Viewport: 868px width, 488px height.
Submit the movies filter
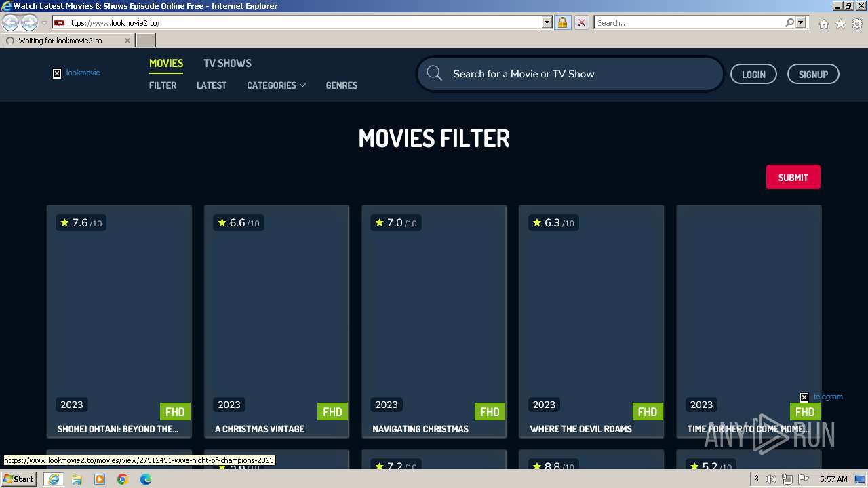(793, 178)
